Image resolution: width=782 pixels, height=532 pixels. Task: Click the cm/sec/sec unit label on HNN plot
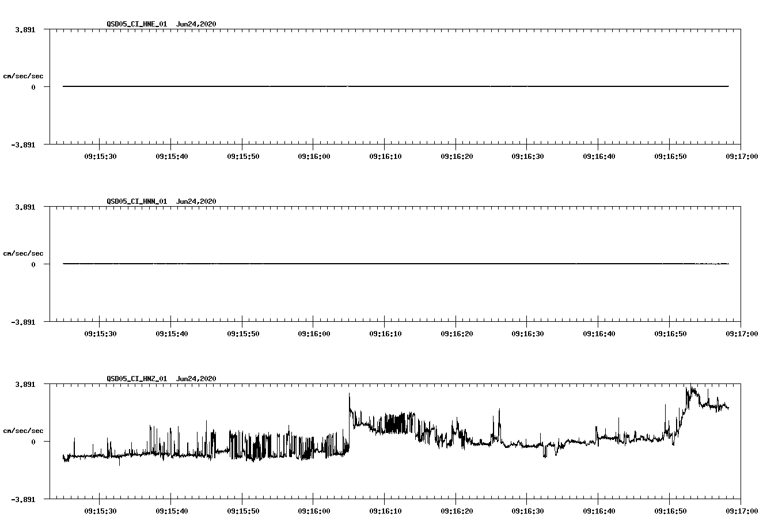[x=23, y=253]
